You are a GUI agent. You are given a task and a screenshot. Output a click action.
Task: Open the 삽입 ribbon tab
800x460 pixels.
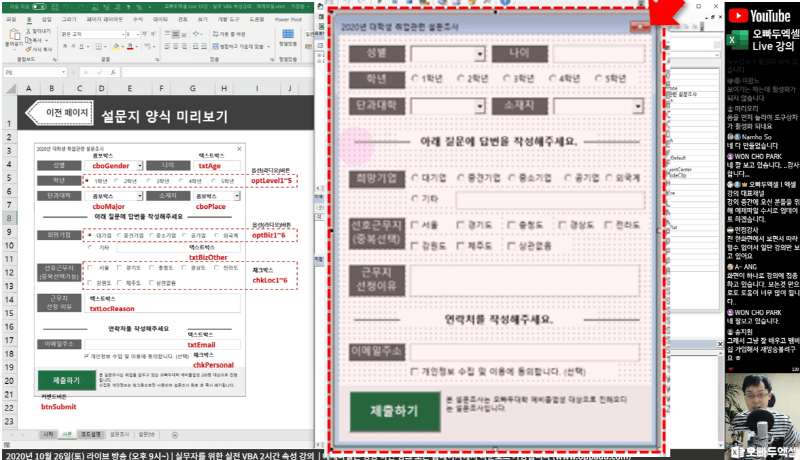[46, 19]
